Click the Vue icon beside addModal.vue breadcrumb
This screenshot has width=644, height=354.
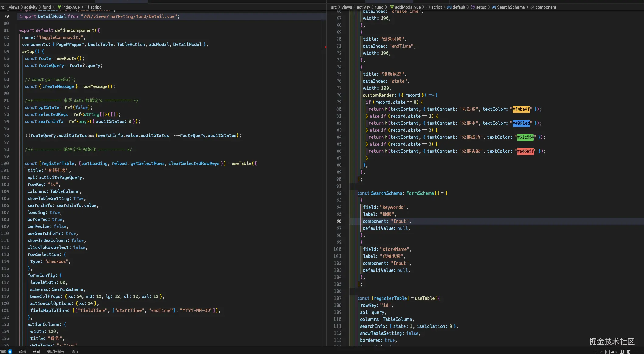(x=392, y=7)
